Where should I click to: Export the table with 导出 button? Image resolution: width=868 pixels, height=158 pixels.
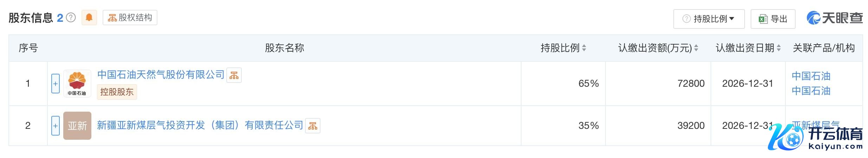click(772, 19)
